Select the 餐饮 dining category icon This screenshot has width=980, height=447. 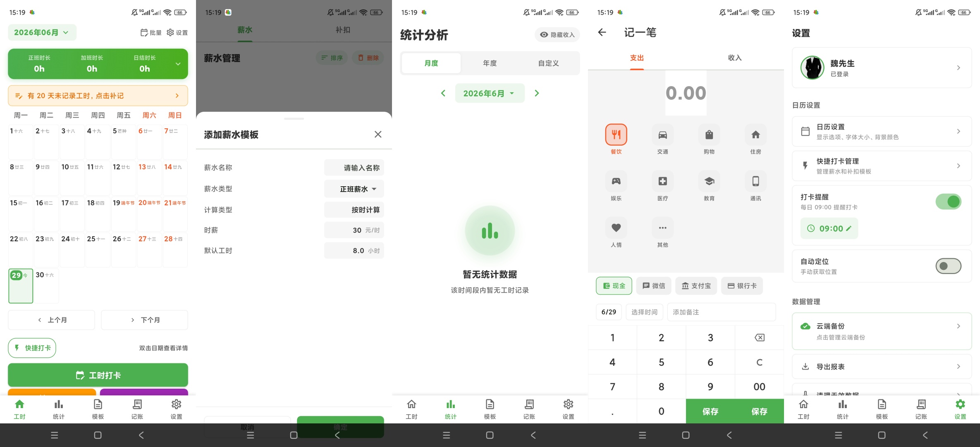point(616,135)
